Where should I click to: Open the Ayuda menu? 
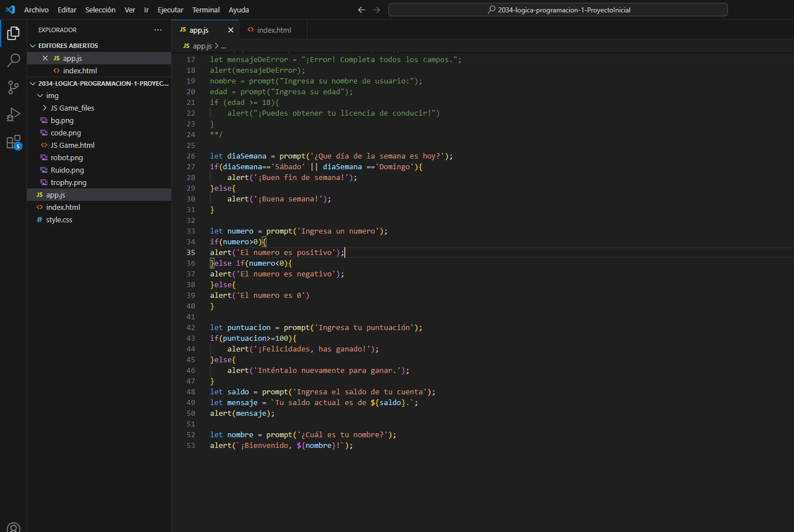(239, 10)
